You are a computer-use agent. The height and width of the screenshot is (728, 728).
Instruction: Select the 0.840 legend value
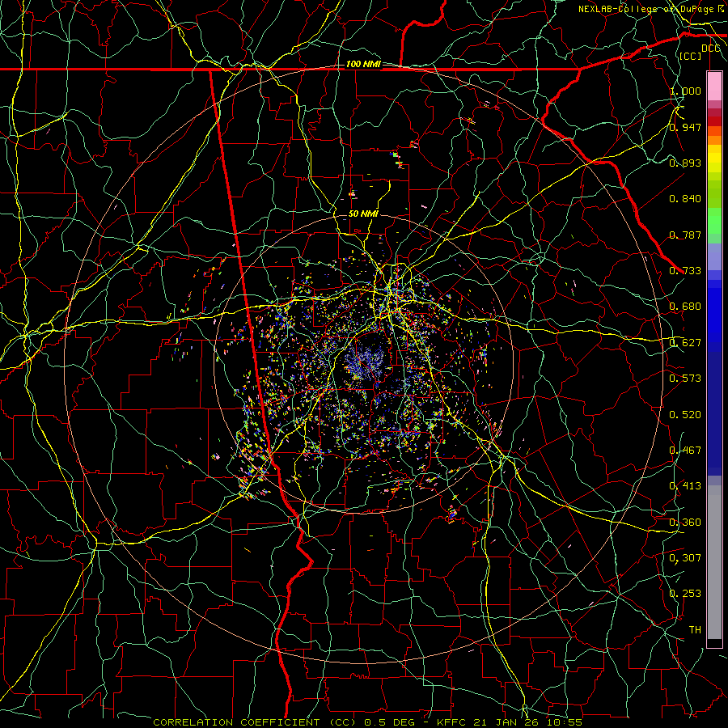(x=685, y=199)
